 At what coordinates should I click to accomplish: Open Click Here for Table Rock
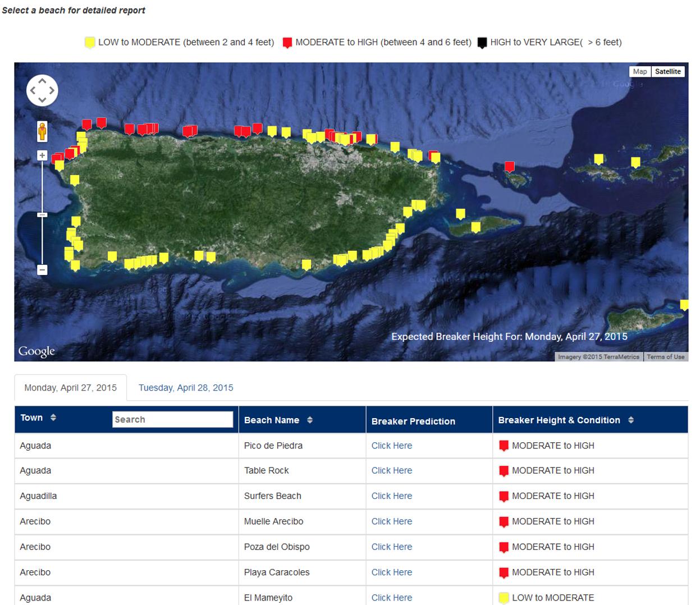pos(392,470)
